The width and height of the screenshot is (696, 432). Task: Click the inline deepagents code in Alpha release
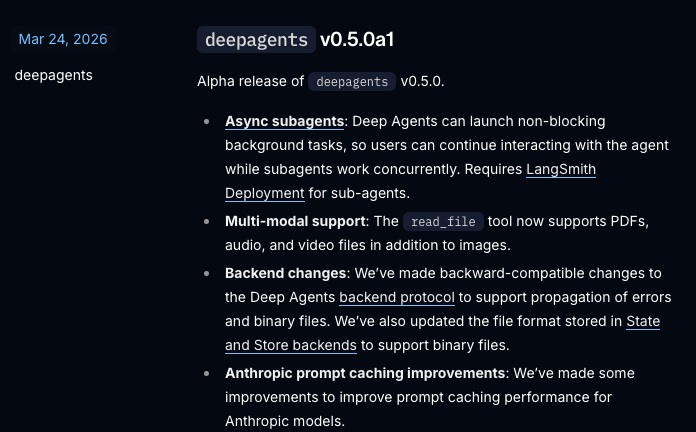(352, 82)
